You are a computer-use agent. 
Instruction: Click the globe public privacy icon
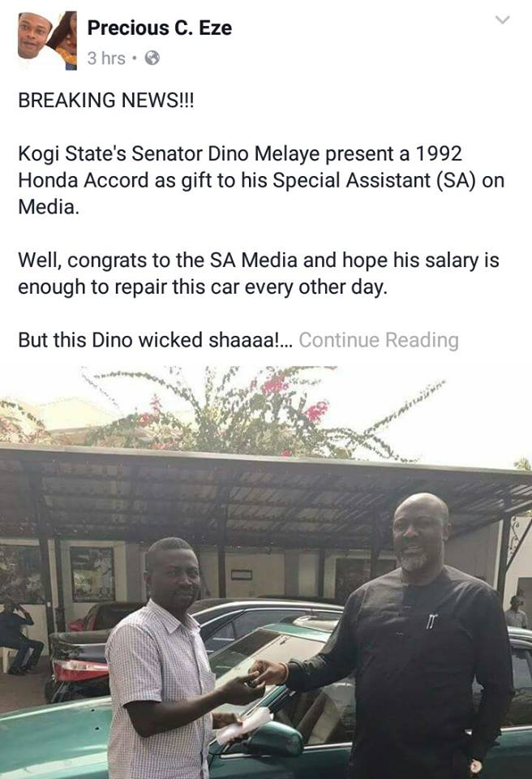(152, 58)
